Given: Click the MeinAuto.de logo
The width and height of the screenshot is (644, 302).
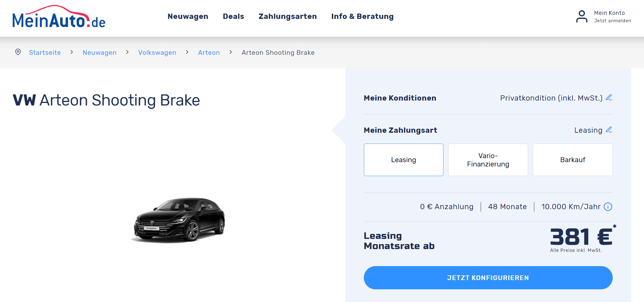Looking at the screenshot, I should 59,17.
